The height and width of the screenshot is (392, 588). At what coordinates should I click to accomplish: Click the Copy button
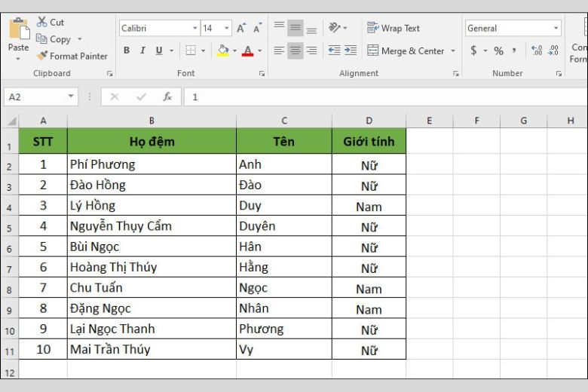click(x=54, y=39)
